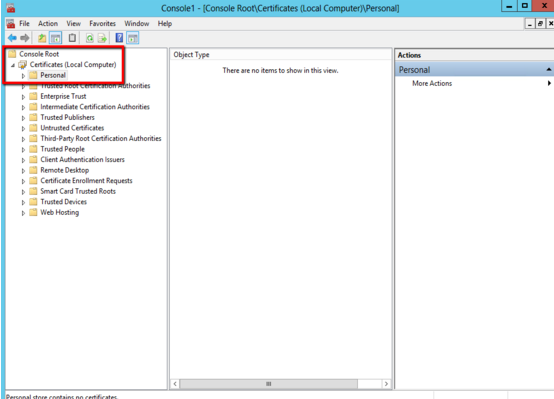Select the Personal store label
554x399 pixels.
pyautogui.click(x=53, y=75)
